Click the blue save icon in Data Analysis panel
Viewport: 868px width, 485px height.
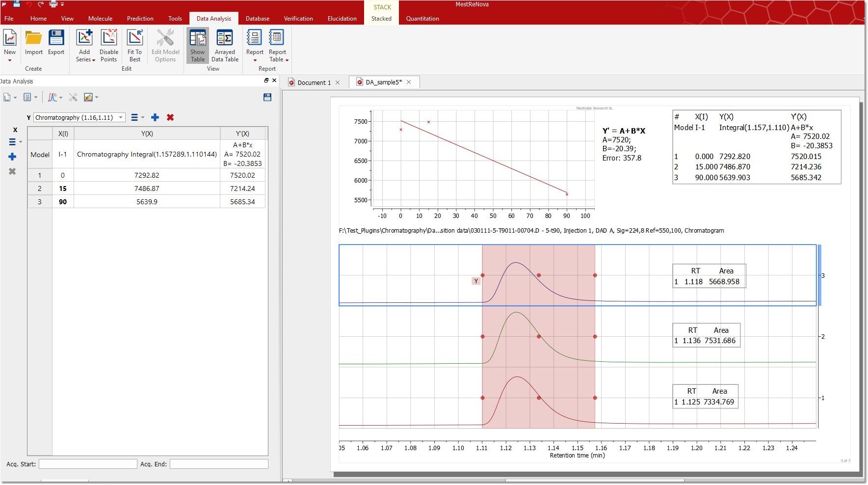pos(267,97)
